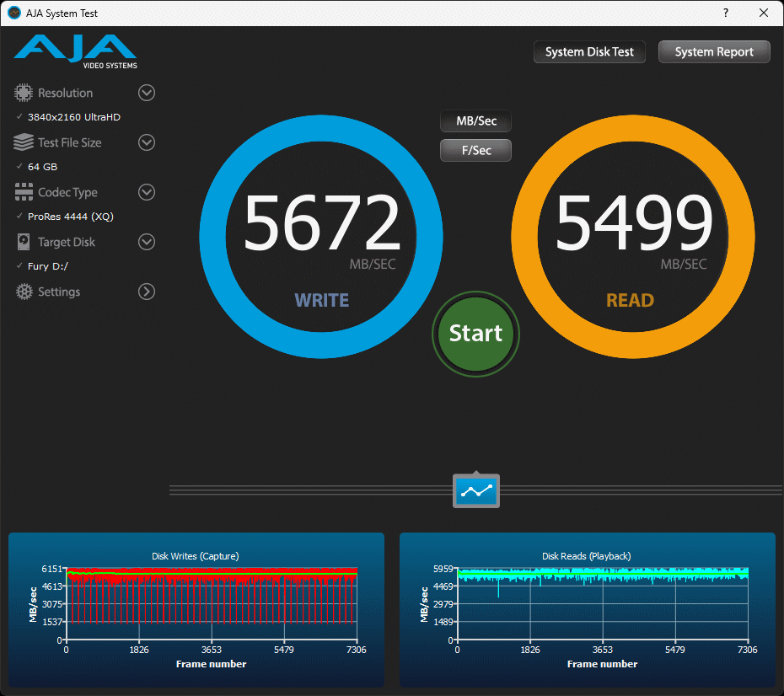The height and width of the screenshot is (696, 784).
Task: Click the AJA Video Systems logo
Action: pyautogui.click(x=75, y=51)
